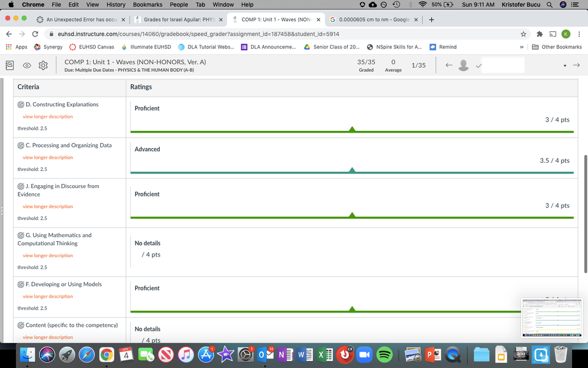The image size is (588, 368).
Task: Reload the page in Chrome
Action: coord(35,34)
